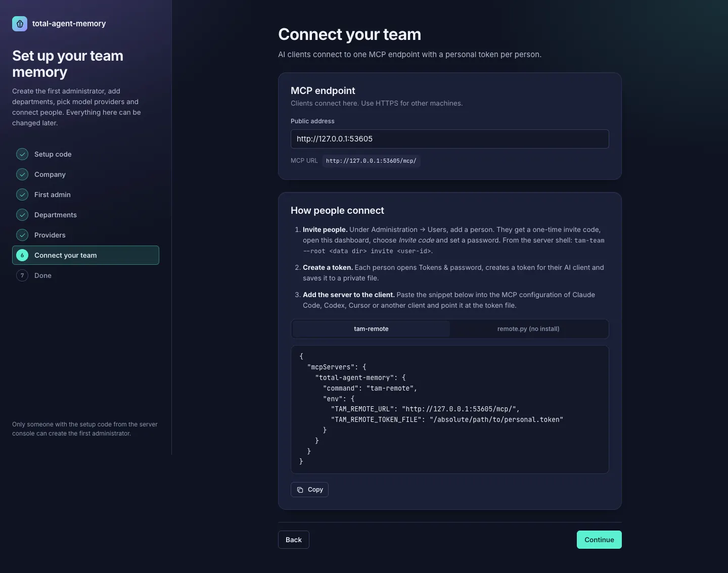Click the "Public address" field label
The image size is (728, 573).
pos(312,121)
